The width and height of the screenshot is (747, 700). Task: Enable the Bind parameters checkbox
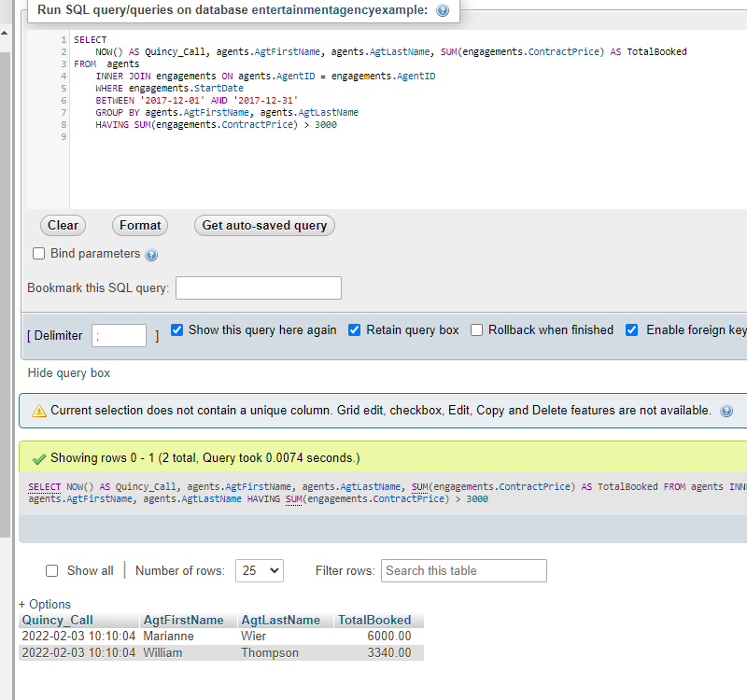point(38,254)
